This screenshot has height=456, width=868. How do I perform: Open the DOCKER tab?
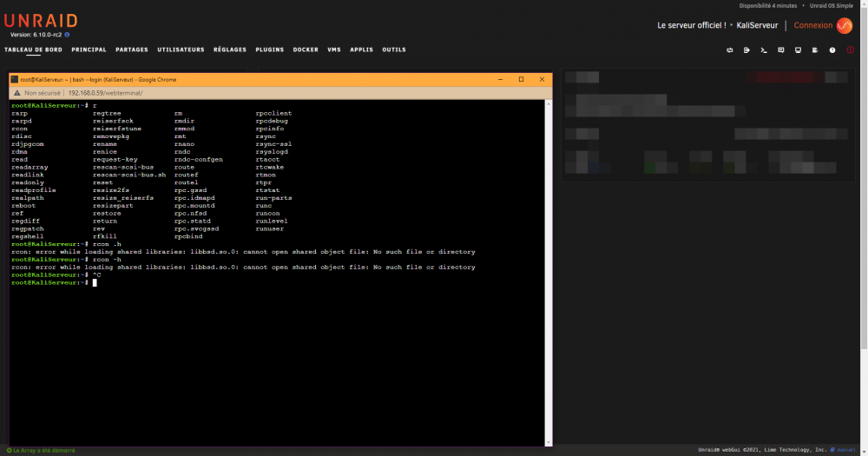pyautogui.click(x=306, y=50)
